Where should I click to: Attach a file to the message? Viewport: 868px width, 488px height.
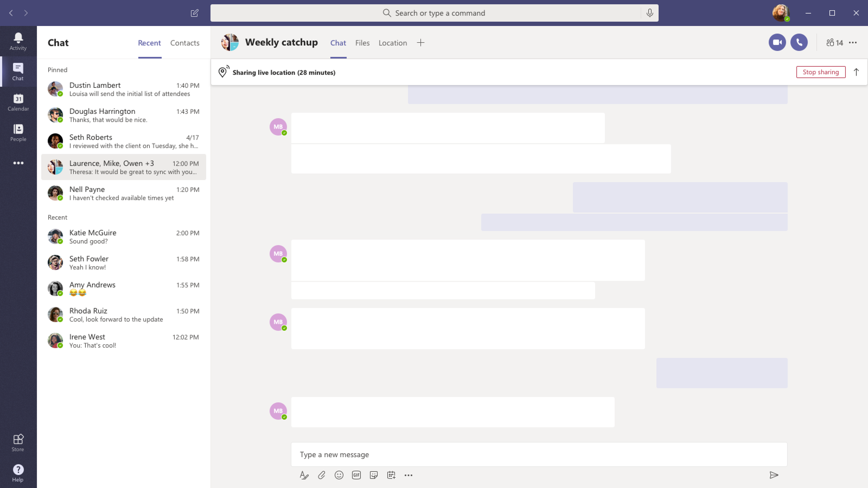[x=322, y=475]
